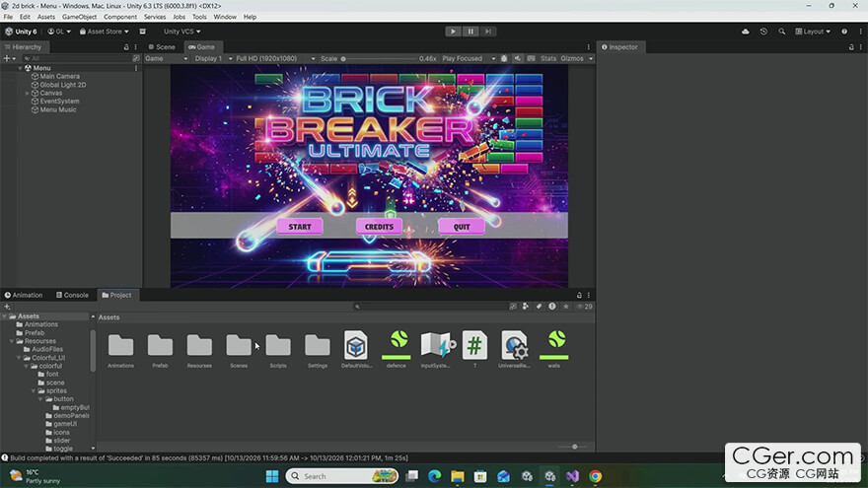Expand the Canvas object in Hierarchy
The image size is (868, 488).
[28, 93]
